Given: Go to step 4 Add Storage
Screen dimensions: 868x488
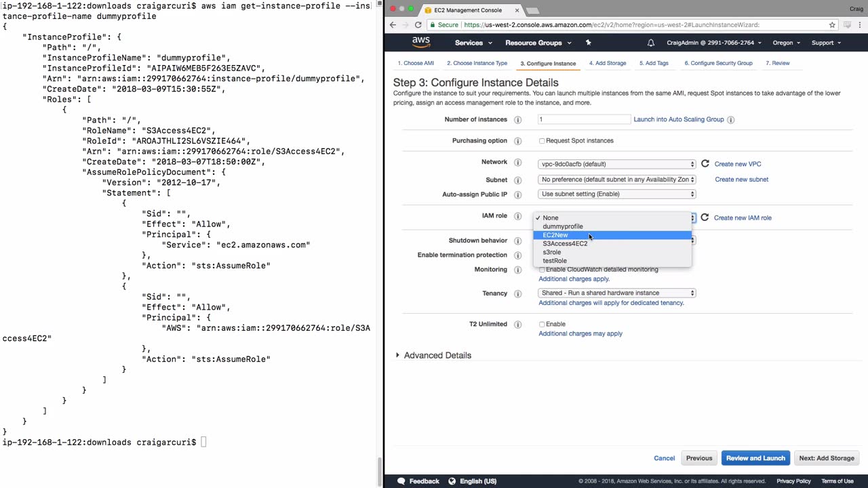Looking at the screenshot, I should (608, 63).
